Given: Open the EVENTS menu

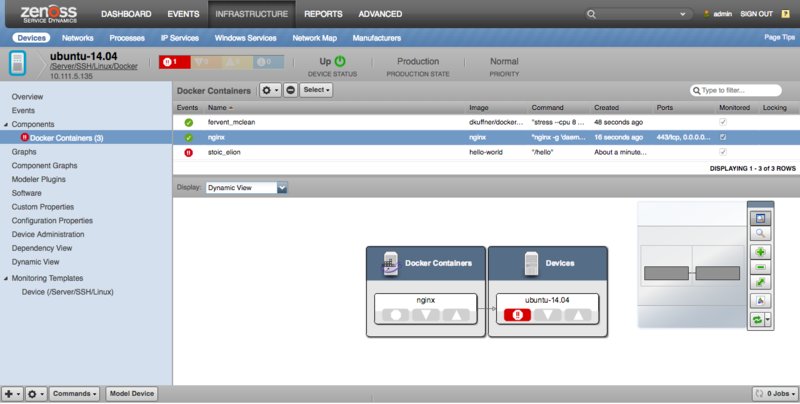Looking at the screenshot, I should click(x=183, y=14).
